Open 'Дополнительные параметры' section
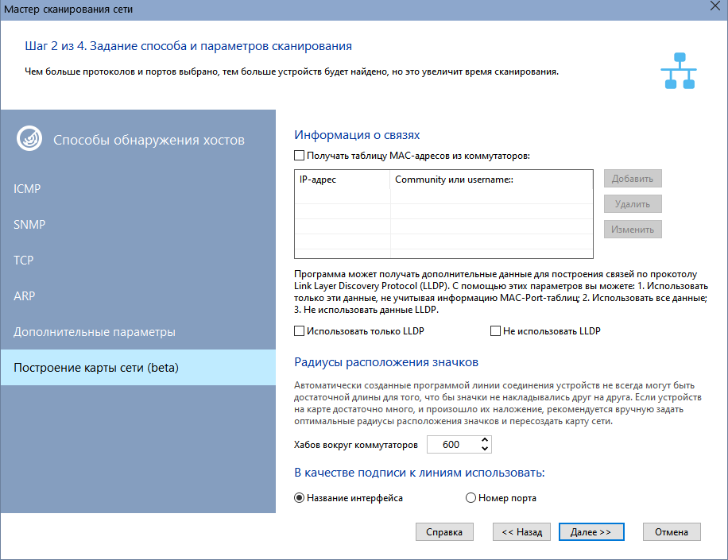This screenshot has height=560, width=728. tap(138, 332)
